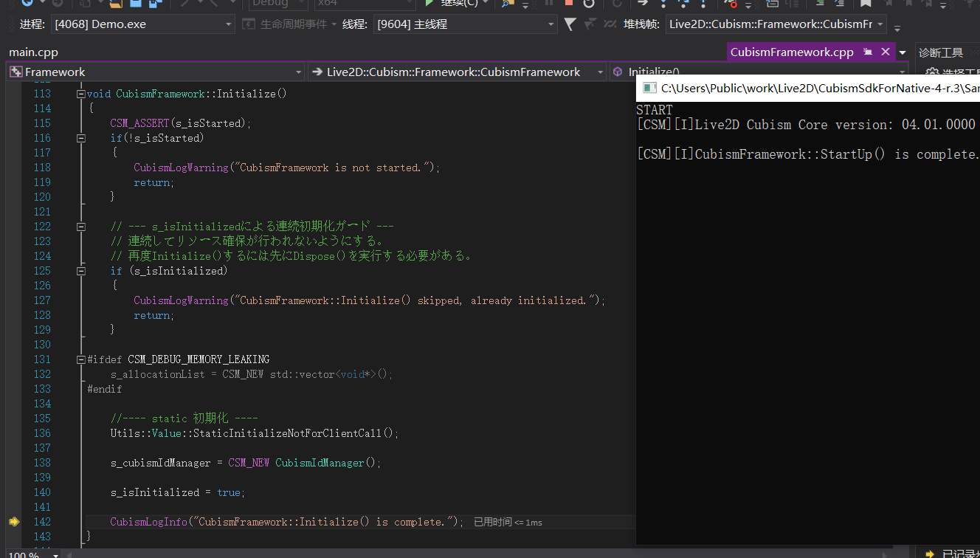Click the 已用时间 <=1ms perf tip

coord(508,522)
